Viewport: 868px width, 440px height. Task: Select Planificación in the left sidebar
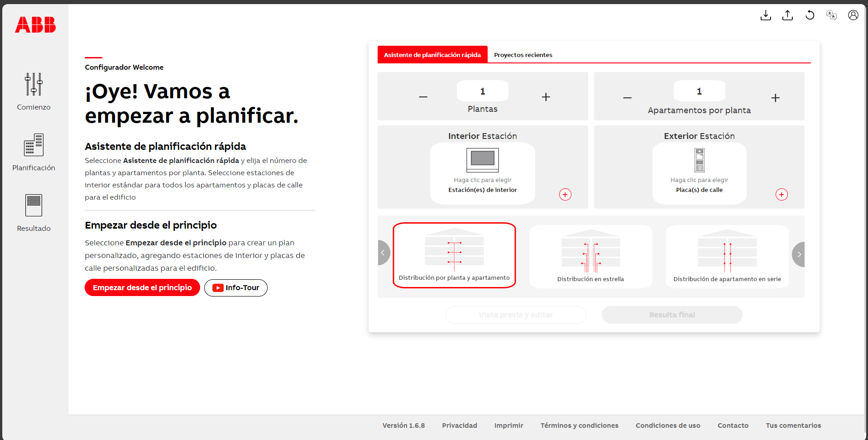34,152
